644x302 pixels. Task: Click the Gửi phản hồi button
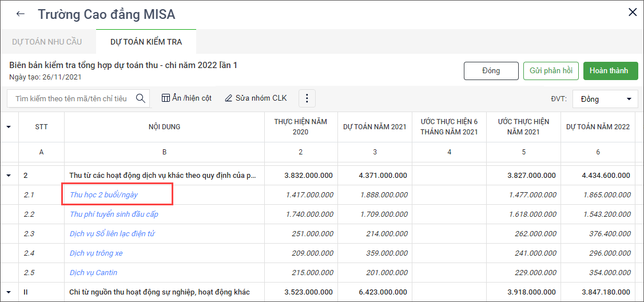pos(551,71)
